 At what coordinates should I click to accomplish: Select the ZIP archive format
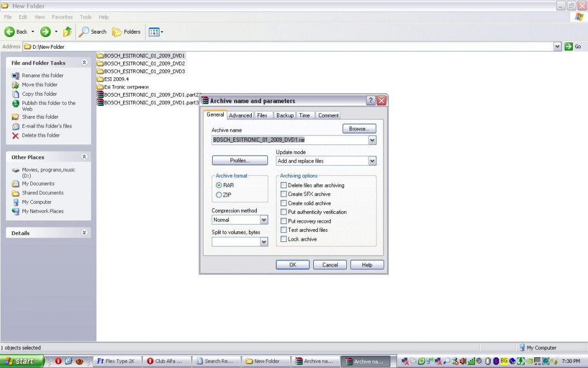219,195
